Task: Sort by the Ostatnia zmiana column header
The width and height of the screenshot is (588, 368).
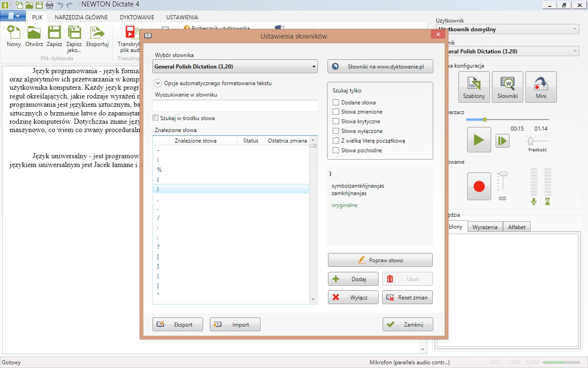Action: click(x=287, y=141)
